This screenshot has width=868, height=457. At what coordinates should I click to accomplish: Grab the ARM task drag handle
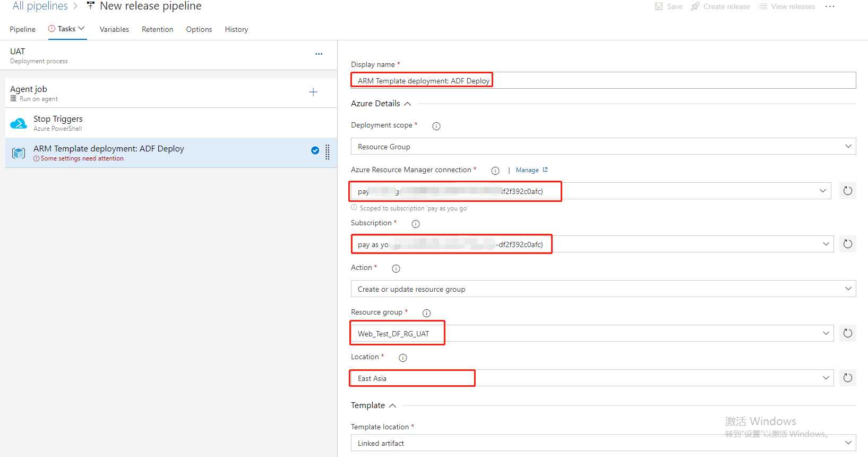[x=328, y=152]
